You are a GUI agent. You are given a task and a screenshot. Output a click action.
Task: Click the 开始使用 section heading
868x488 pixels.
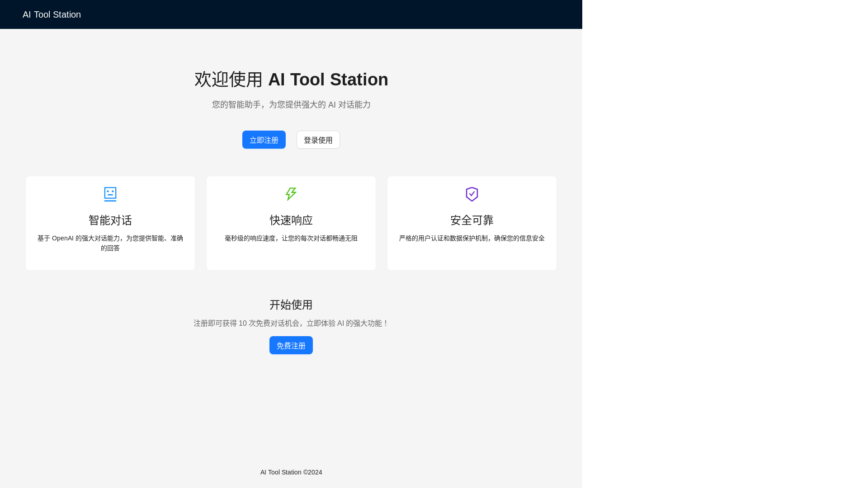(291, 305)
